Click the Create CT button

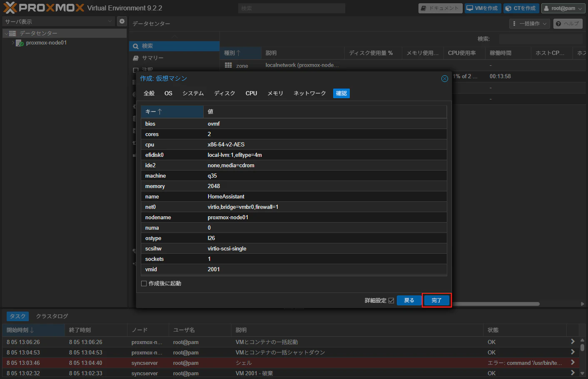[521, 8]
